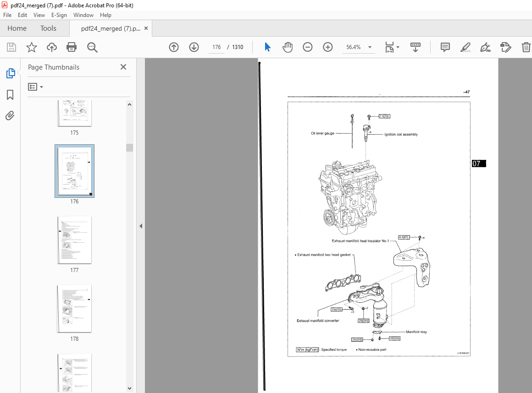Click the Print file icon
The image size is (532, 393).
(x=72, y=47)
